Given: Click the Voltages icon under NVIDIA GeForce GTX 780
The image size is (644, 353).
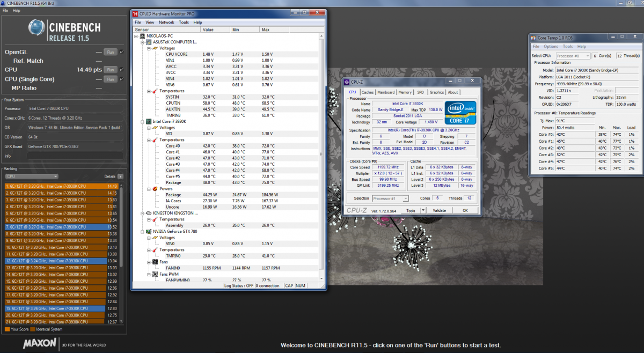Looking at the screenshot, I should 155,238.
